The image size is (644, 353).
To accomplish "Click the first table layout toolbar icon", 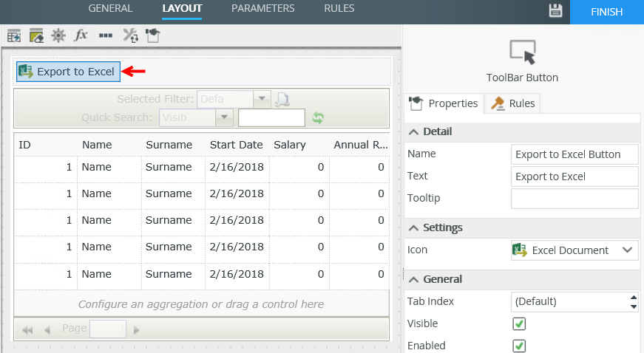I will click(x=13, y=35).
